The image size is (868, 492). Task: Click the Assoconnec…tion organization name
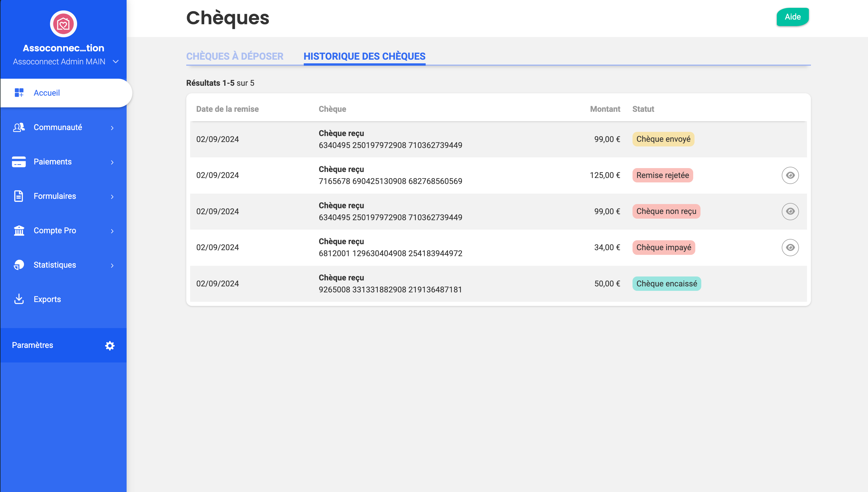(64, 48)
